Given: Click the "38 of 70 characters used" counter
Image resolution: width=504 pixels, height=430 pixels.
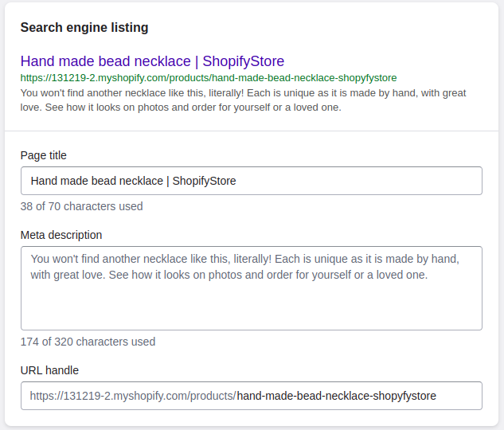Looking at the screenshot, I should [x=82, y=206].
